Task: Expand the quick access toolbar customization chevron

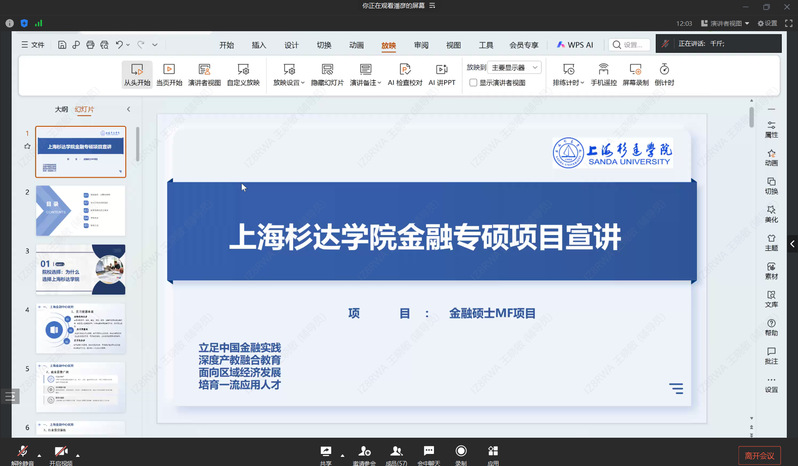Action: coord(155,45)
